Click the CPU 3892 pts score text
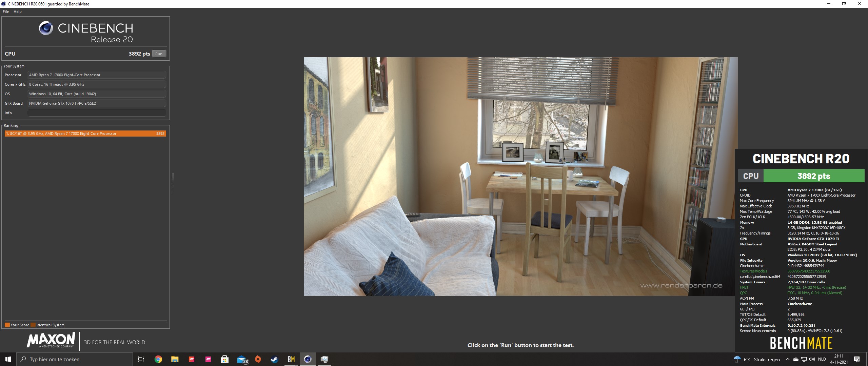 click(139, 54)
